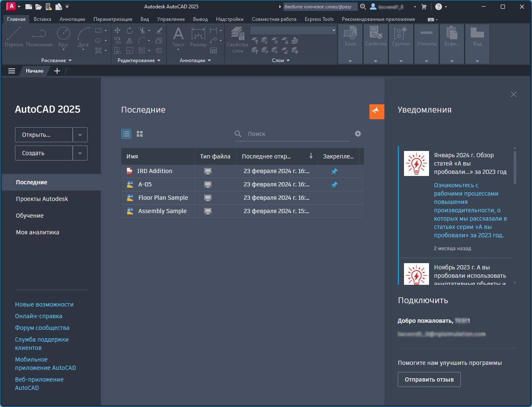Open the hamburger menu beside Начало tab
Viewport: 532px width, 407px height.
[x=12, y=71]
